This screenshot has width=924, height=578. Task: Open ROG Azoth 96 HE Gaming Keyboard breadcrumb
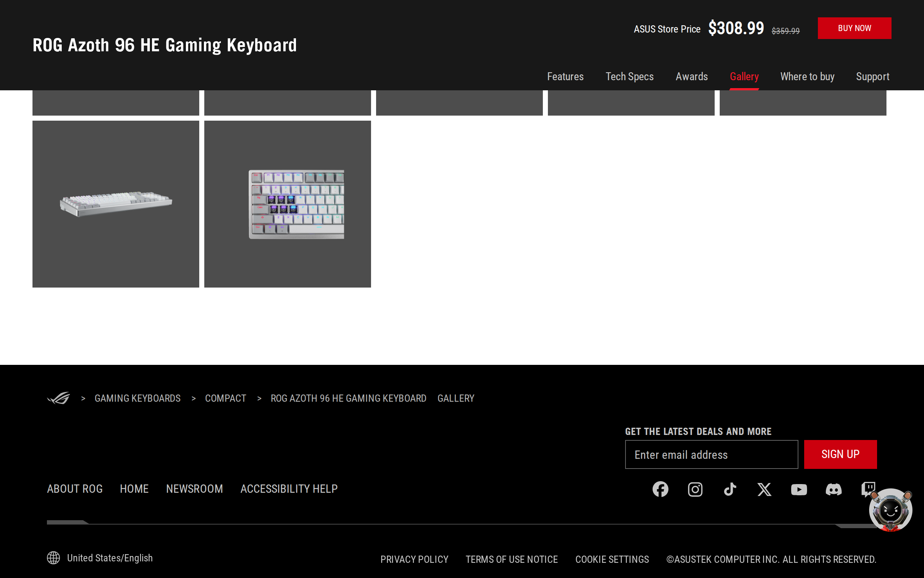point(348,398)
